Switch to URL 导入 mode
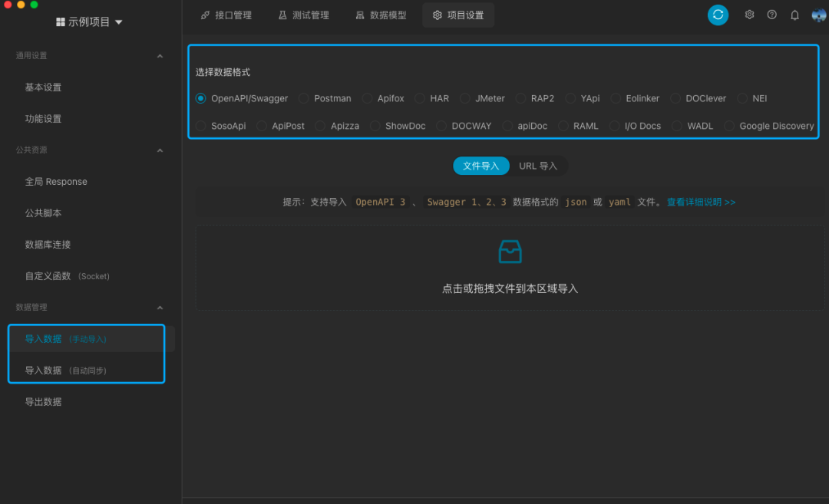Screen dimensions: 829x504 538,166
